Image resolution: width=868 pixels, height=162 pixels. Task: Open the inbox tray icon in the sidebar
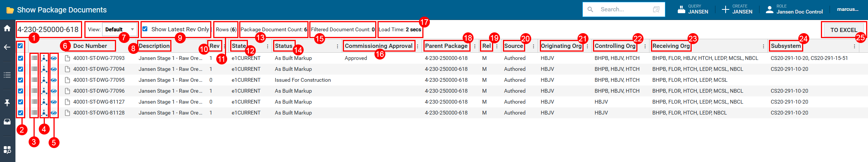tap(7, 122)
